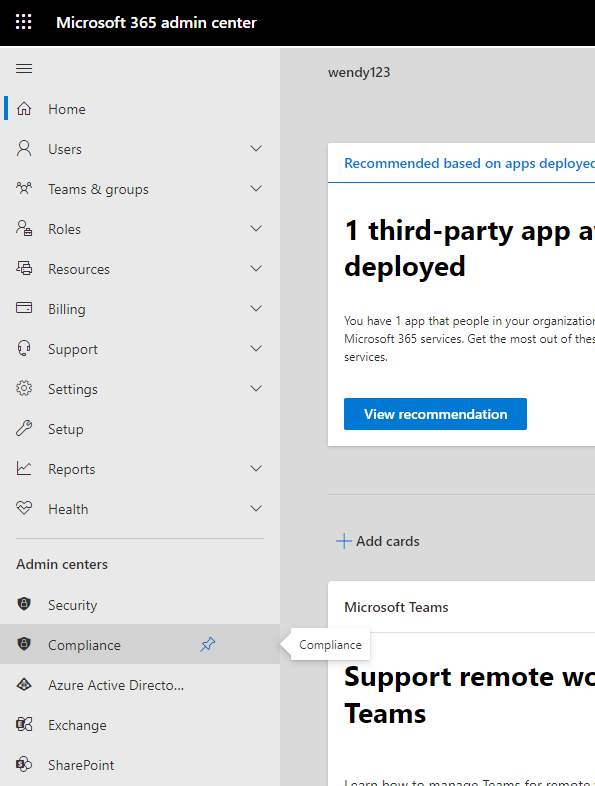Screen dimensions: 595x786
Task: Click Recommended based on apps deployed tab
Action: point(469,163)
